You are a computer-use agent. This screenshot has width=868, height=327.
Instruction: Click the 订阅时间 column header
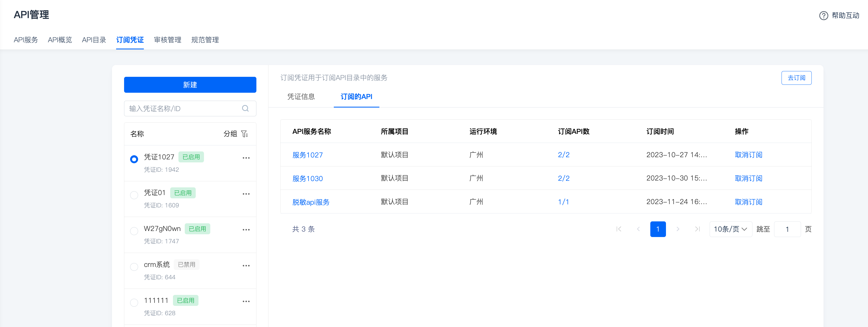coord(660,131)
